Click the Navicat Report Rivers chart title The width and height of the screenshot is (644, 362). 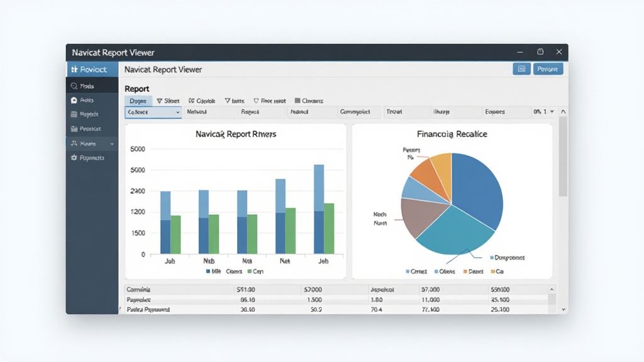tap(236, 134)
